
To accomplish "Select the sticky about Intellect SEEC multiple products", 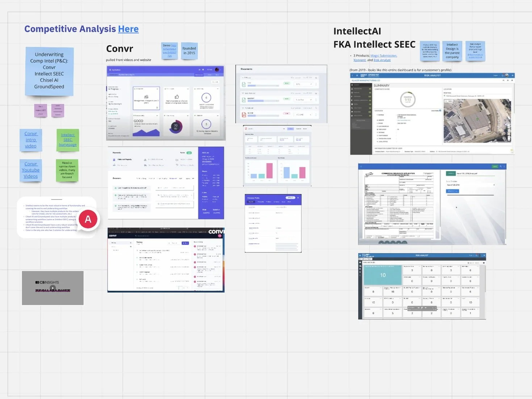I will pyautogui.click(x=430, y=51).
